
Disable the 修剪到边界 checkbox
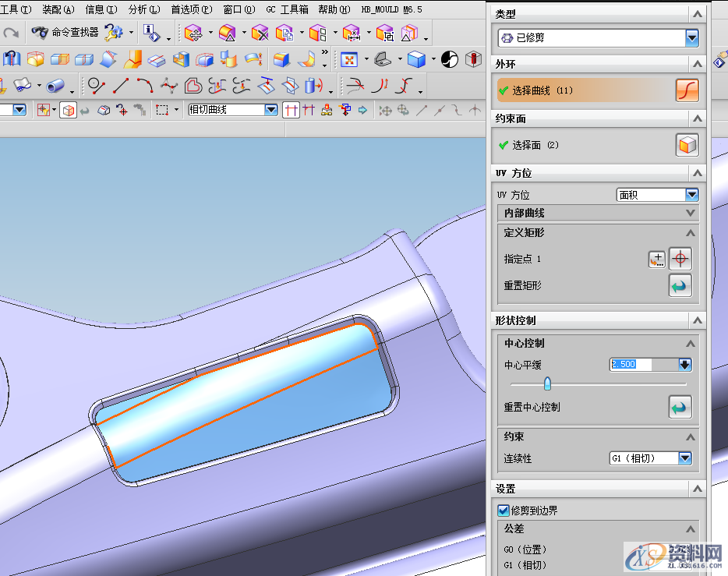click(503, 510)
